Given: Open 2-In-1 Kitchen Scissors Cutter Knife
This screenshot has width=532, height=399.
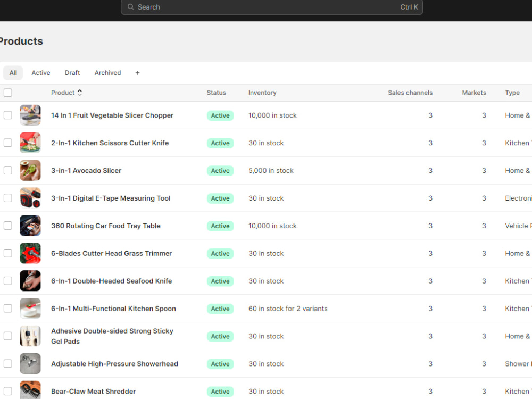Looking at the screenshot, I should [110, 143].
